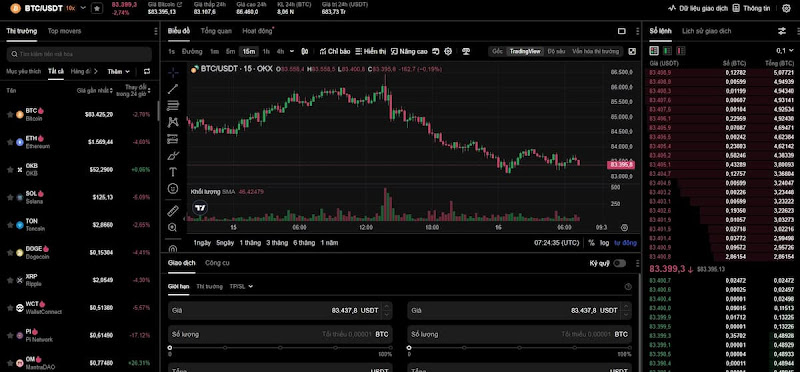
Task: Expand the TP/SL order type dropdown
Action: coord(241,287)
